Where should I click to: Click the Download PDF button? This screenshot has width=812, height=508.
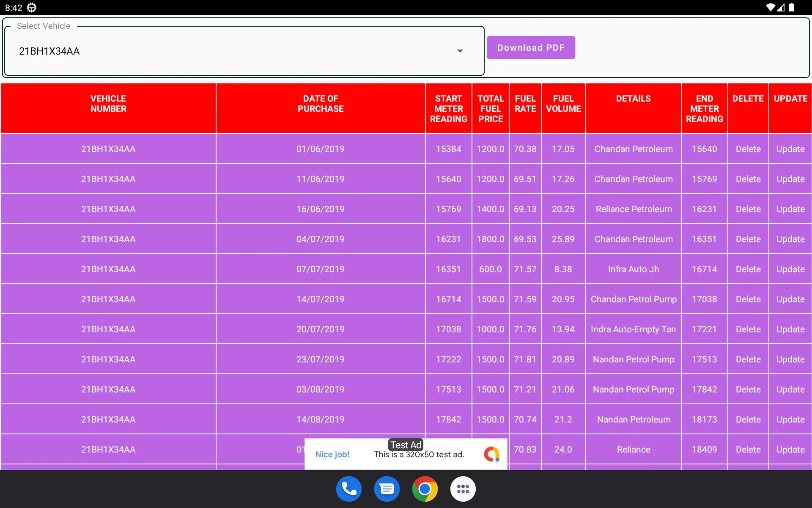coord(531,47)
